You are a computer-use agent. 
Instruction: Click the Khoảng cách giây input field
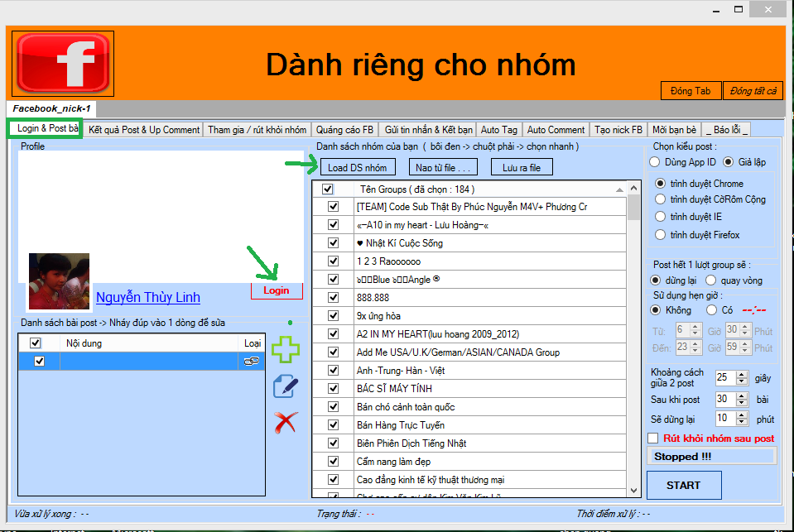tap(725, 377)
